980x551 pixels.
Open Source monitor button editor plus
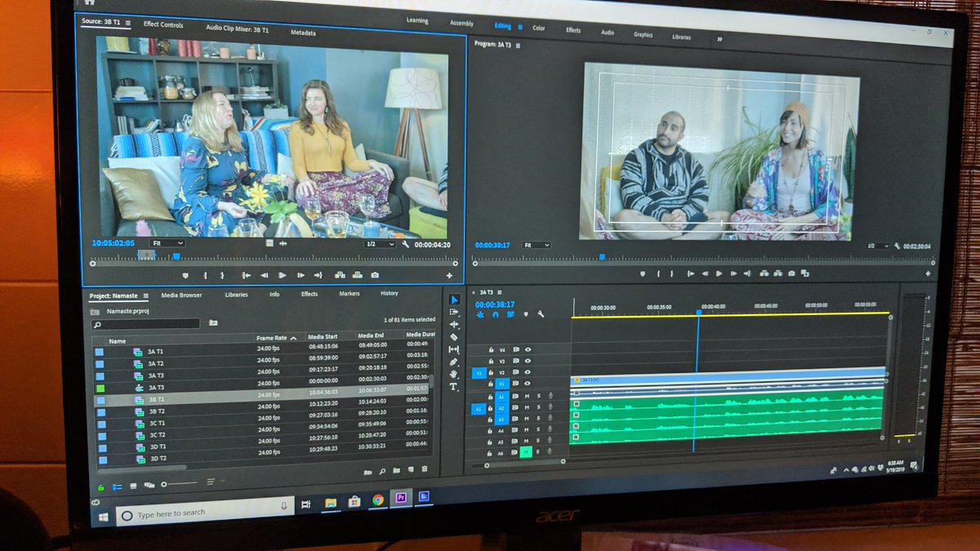tap(449, 276)
